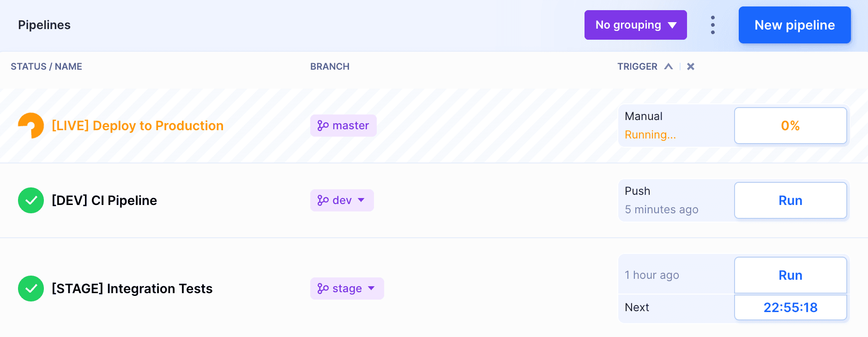
Task: Click the New pipeline button
Action: pyautogui.click(x=795, y=25)
